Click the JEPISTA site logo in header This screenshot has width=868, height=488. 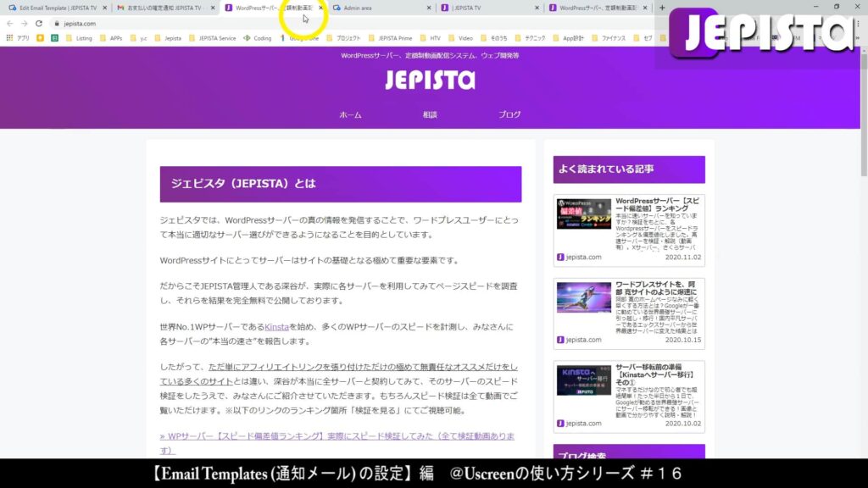pos(430,80)
